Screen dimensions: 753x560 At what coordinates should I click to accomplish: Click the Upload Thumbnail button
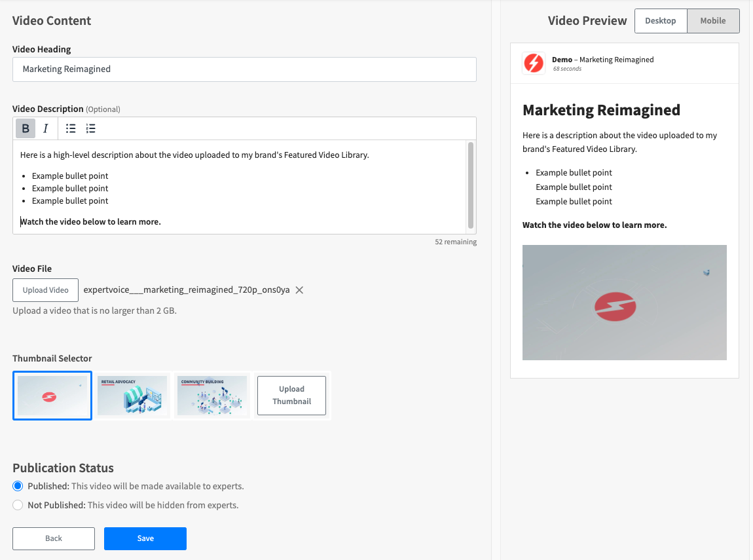(291, 395)
